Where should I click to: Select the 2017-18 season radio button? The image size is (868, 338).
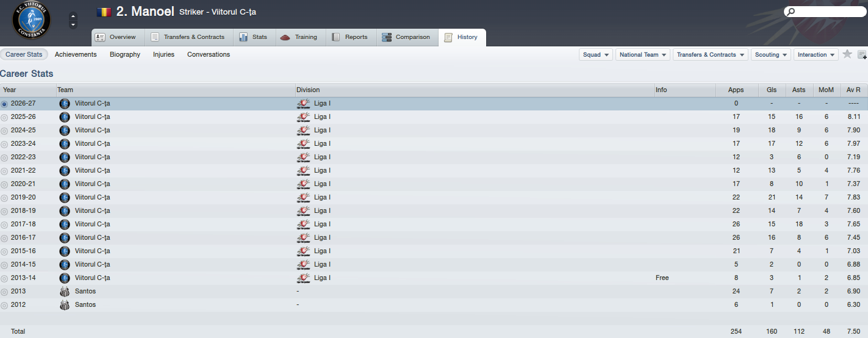(4, 225)
